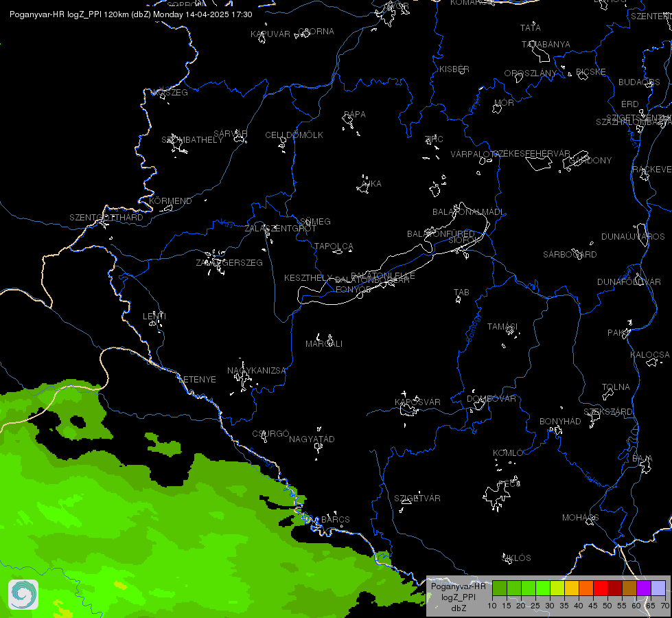Click the KALOCSA city label

pos(650,355)
